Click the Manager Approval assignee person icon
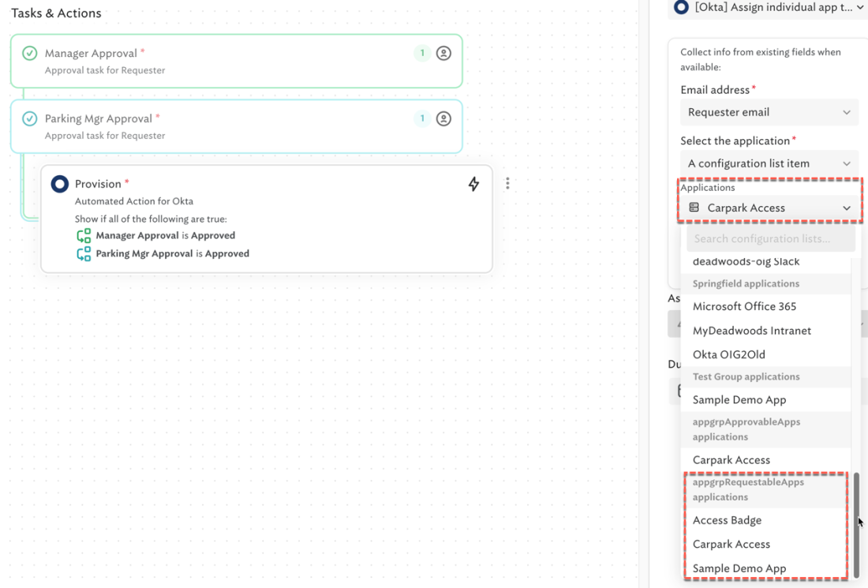The image size is (868, 588). pyautogui.click(x=443, y=54)
